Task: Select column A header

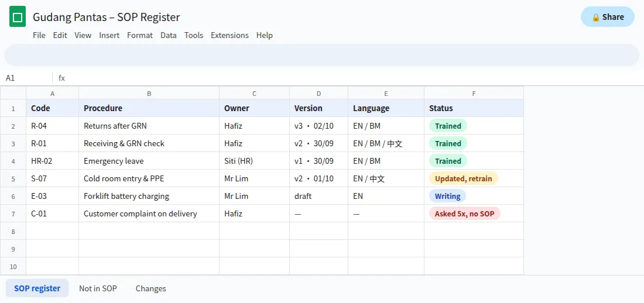Action: coord(53,93)
